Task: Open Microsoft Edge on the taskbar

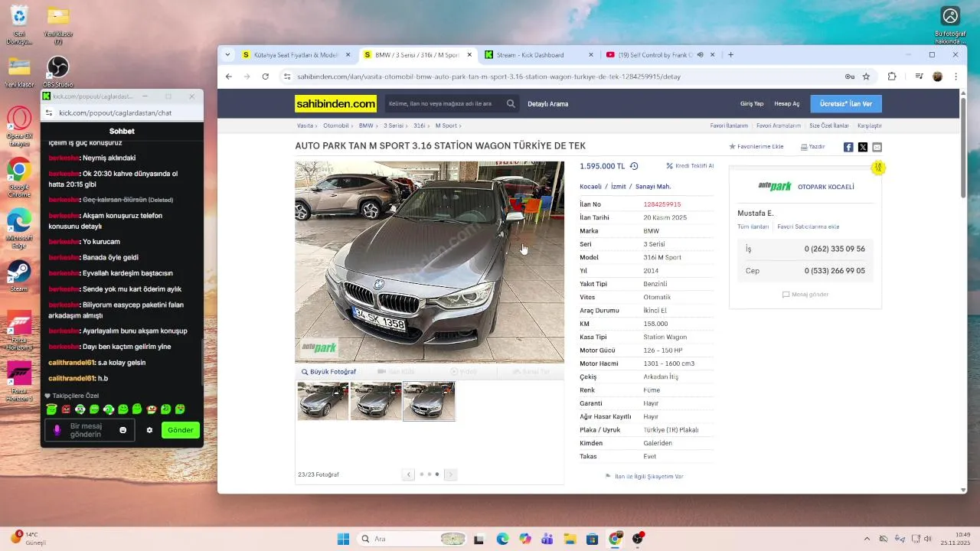Action: [x=502, y=539]
